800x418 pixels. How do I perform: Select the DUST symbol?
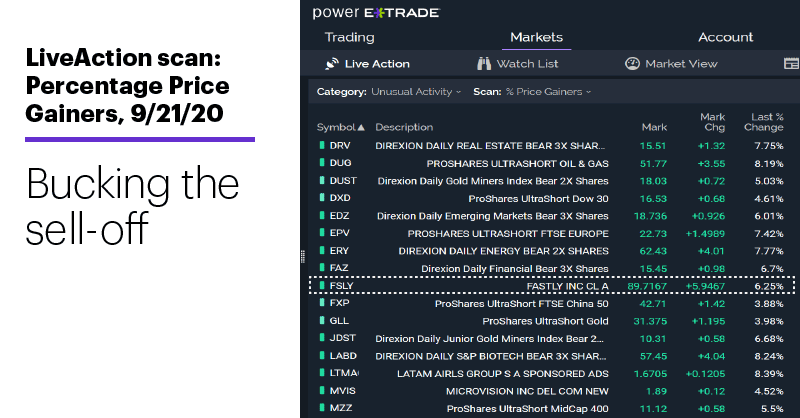[x=343, y=181]
